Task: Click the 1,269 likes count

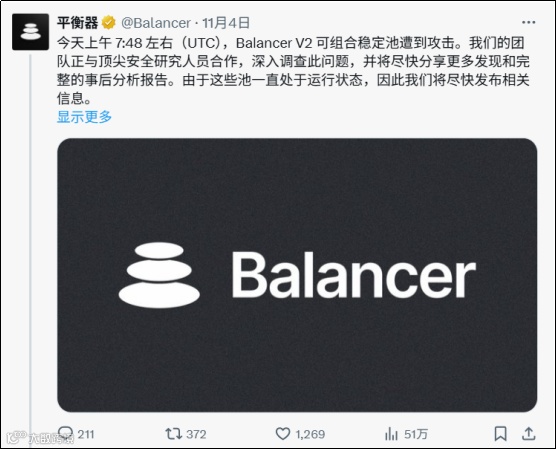Action: pos(310,434)
